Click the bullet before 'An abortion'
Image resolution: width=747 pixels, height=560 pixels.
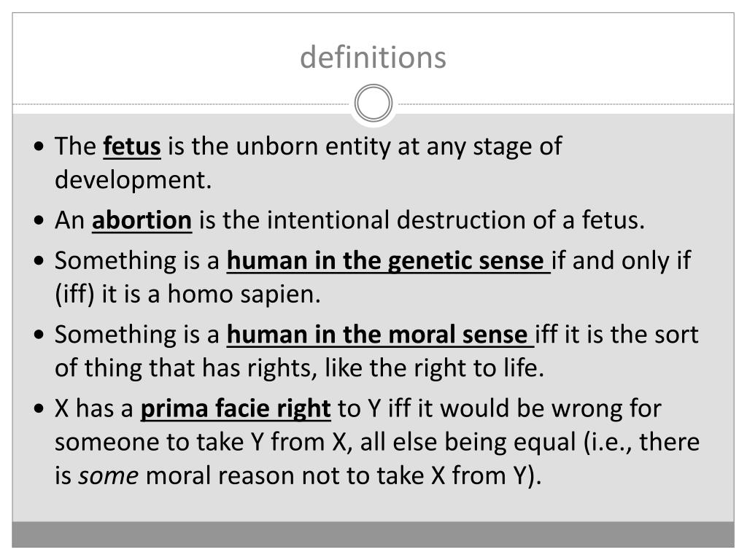(39, 220)
